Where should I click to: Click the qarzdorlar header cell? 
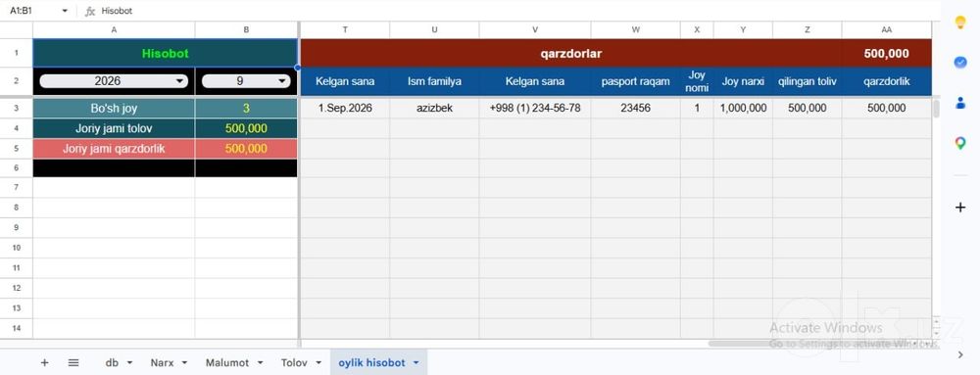[x=571, y=54]
